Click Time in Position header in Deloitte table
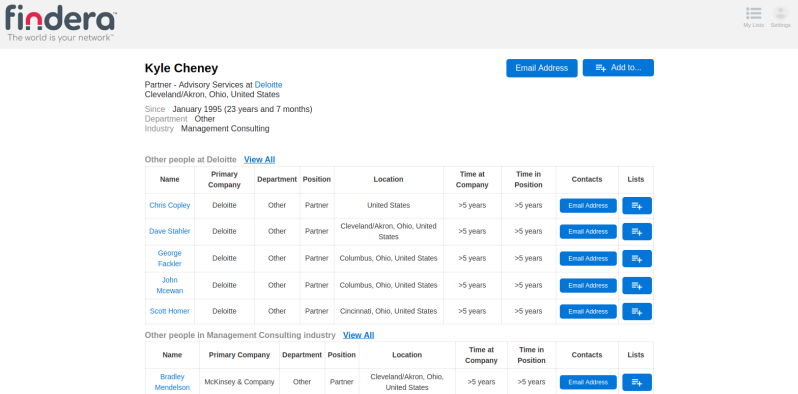Viewport: 798px width, 394px height. [528, 179]
